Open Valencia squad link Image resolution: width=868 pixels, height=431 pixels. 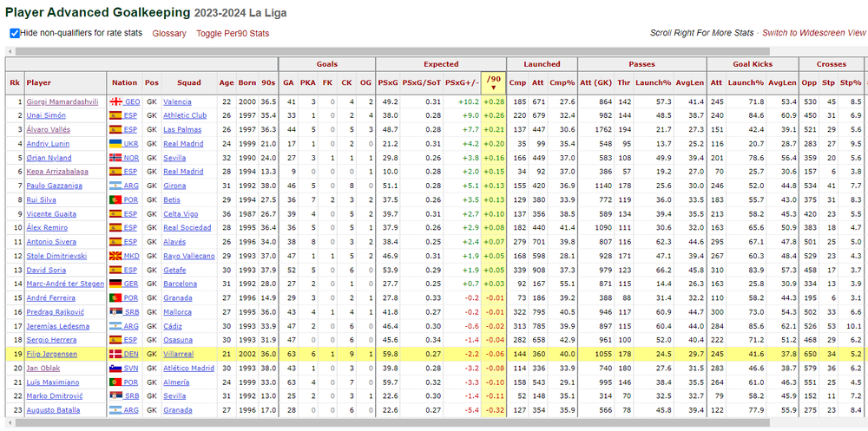[x=177, y=101]
